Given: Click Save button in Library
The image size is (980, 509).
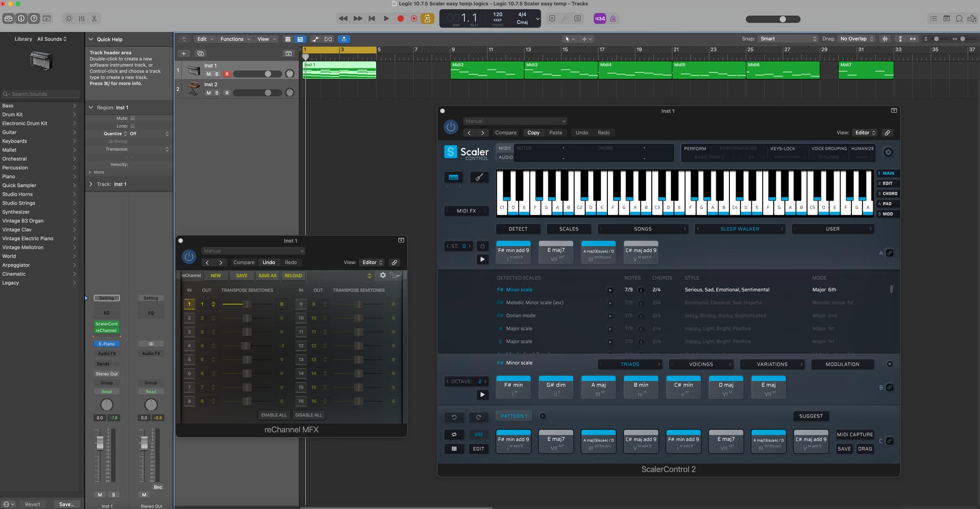Looking at the screenshot, I should coord(67,504).
